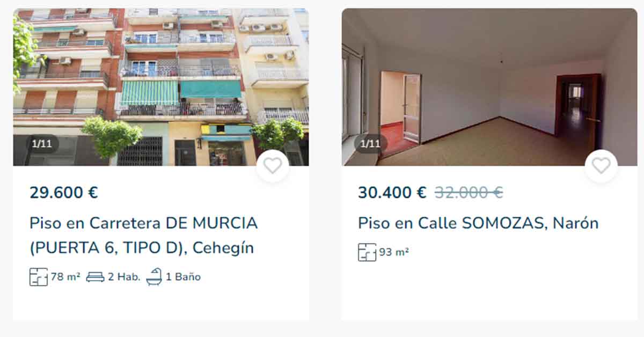This screenshot has width=644, height=337.
Task: Click the 78 m² area label
Action: pyautogui.click(x=65, y=277)
